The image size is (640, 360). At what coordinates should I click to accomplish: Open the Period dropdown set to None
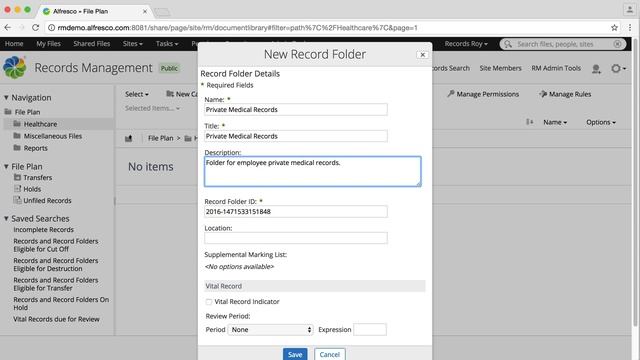click(270, 329)
